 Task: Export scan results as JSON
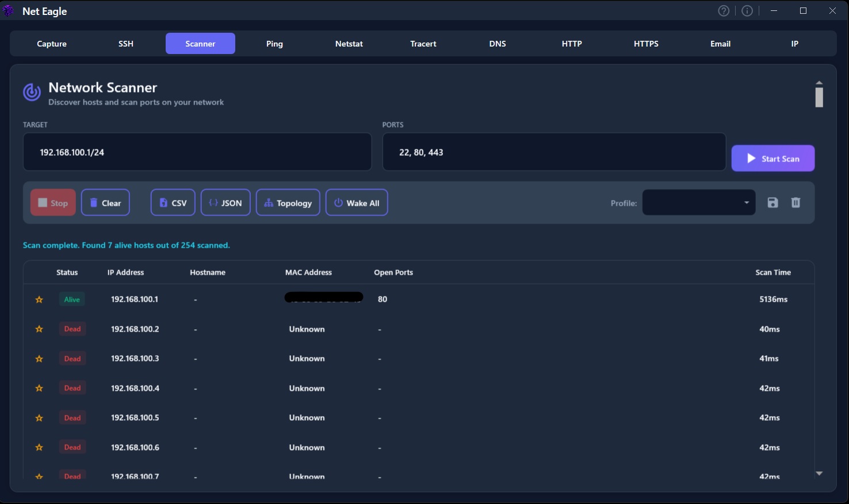point(225,202)
